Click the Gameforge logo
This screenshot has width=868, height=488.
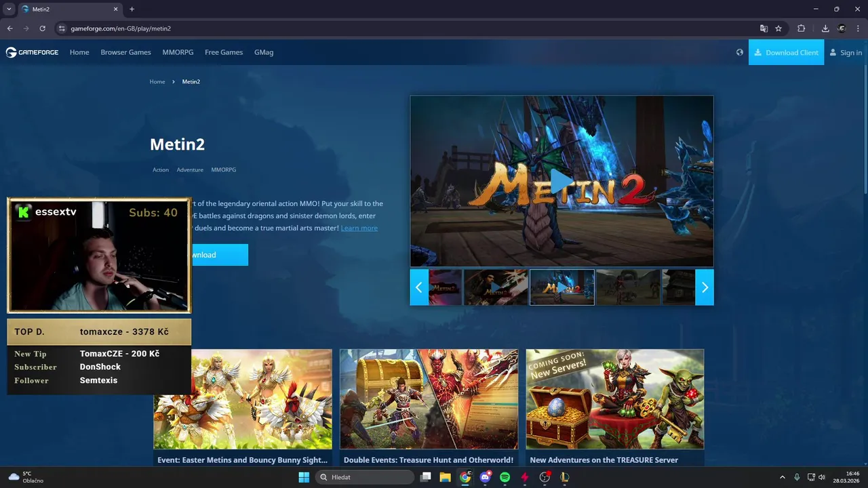click(x=32, y=52)
